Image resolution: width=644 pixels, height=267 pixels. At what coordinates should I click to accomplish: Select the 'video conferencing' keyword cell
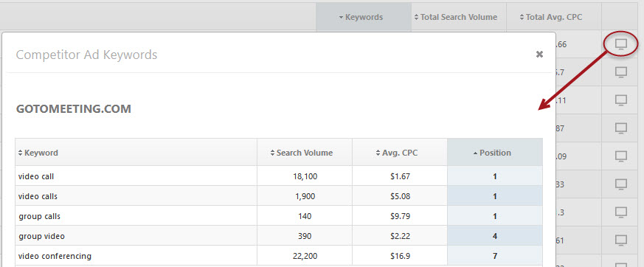[136, 256]
